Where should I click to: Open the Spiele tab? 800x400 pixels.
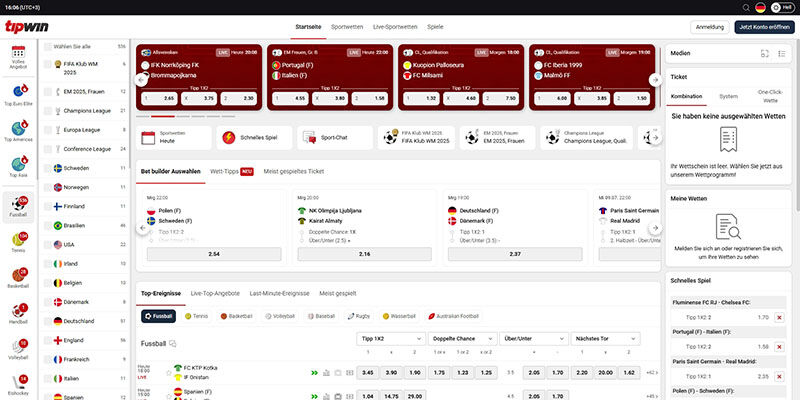[x=435, y=27]
